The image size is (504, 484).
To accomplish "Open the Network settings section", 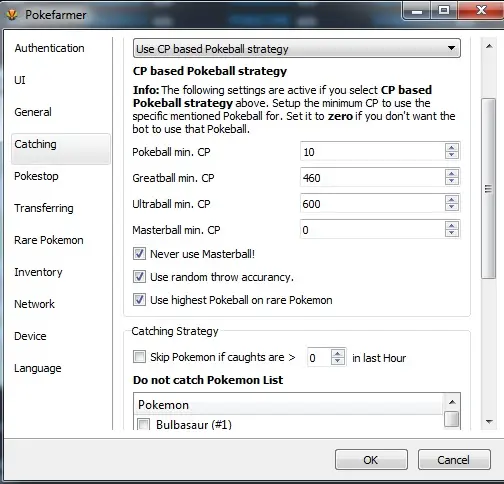I will click(x=34, y=304).
